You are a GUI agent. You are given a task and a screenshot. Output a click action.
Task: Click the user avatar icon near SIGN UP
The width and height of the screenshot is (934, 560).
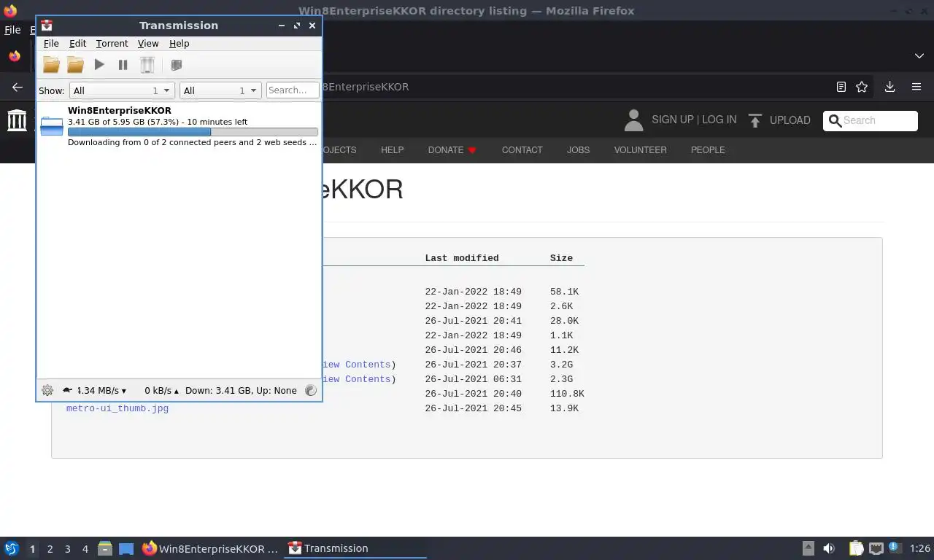coord(633,120)
